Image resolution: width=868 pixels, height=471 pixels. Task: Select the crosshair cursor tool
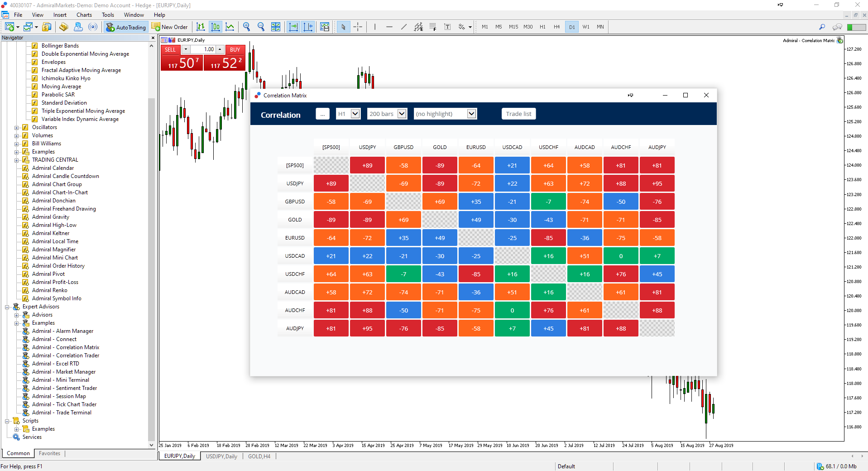click(358, 27)
